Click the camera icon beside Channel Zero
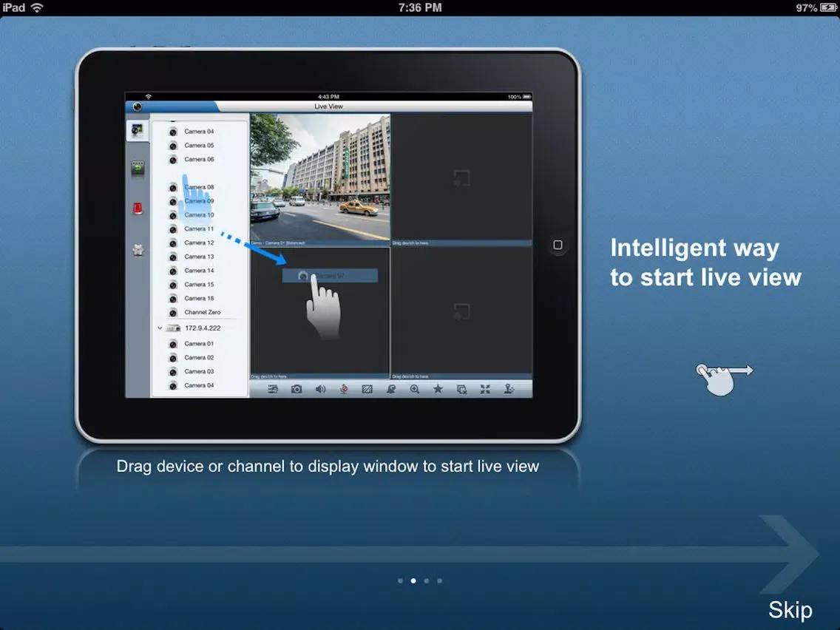Image resolution: width=840 pixels, height=630 pixels. [173, 312]
